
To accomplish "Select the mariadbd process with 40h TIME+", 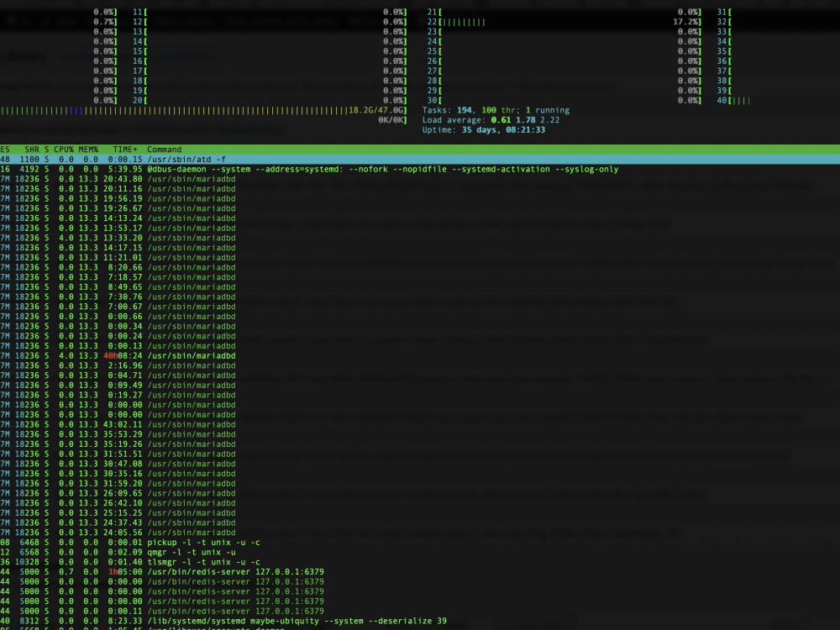I will 168,355.
